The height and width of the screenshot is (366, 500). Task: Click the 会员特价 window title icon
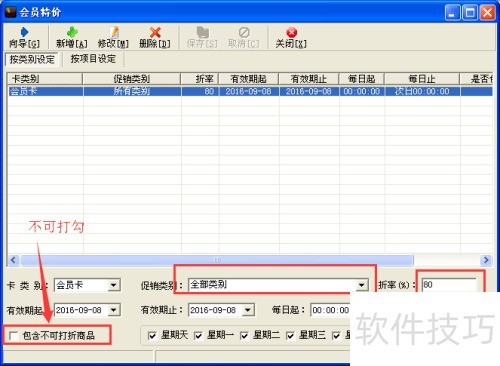[x=10, y=12]
